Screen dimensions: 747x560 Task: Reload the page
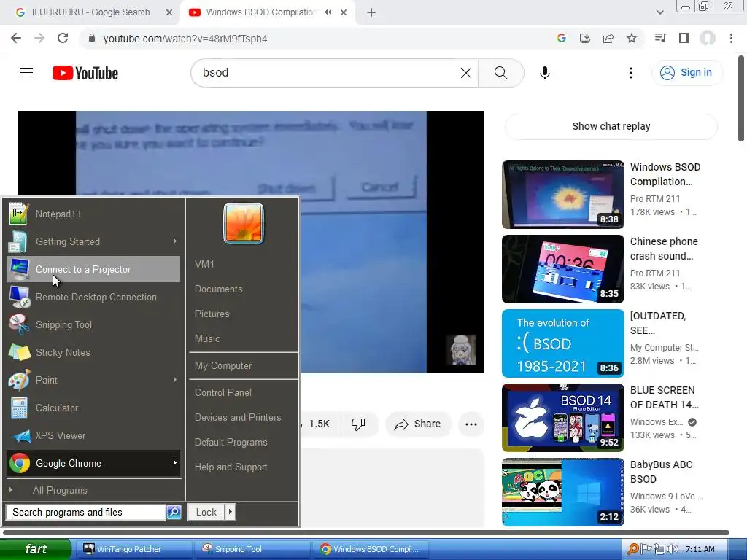[63, 38]
